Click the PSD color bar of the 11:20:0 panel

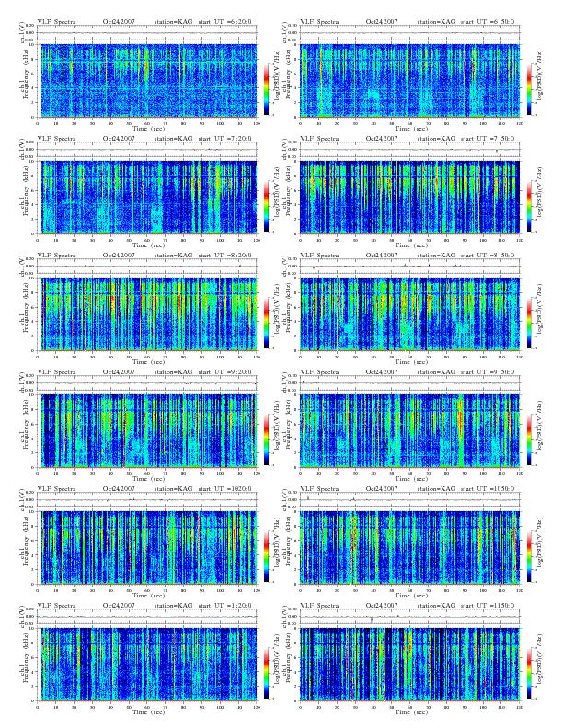(x=266, y=673)
